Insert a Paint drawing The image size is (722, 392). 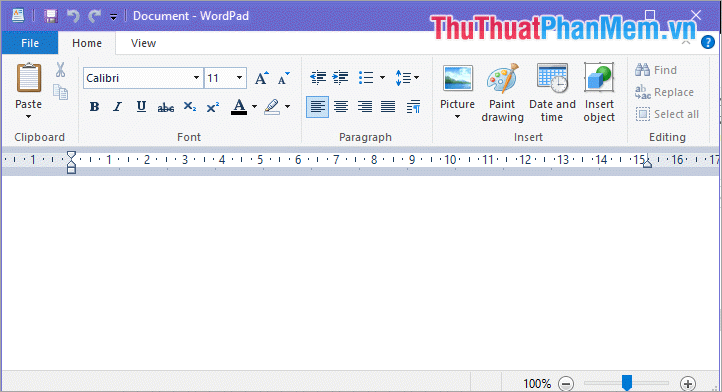[x=502, y=93]
